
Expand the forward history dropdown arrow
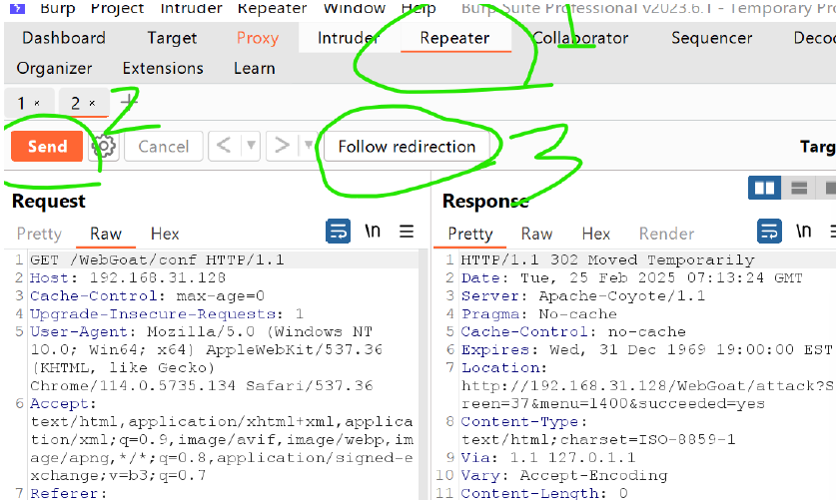[309, 146]
